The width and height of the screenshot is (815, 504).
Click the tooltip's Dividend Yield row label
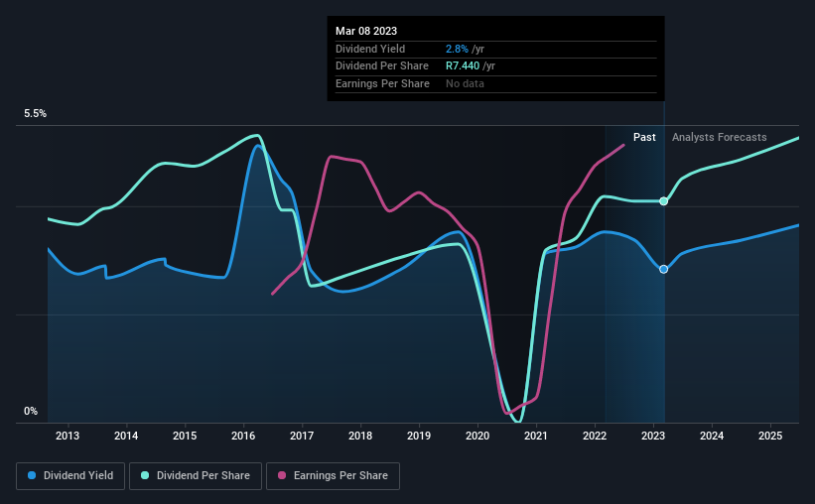click(370, 49)
